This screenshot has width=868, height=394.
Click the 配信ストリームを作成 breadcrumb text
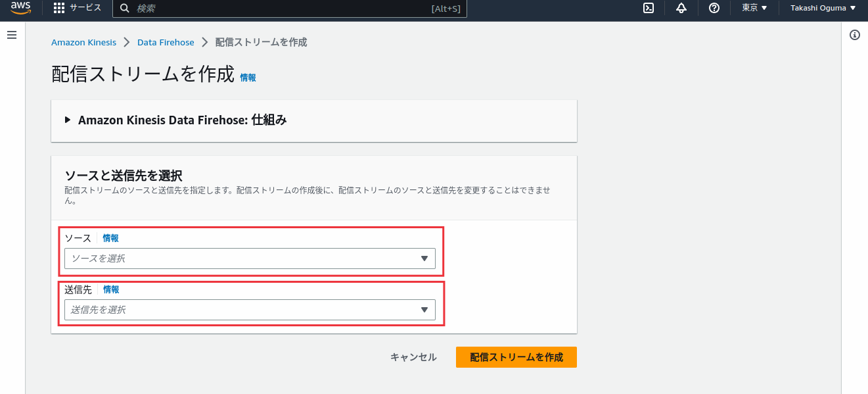click(261, 42)
